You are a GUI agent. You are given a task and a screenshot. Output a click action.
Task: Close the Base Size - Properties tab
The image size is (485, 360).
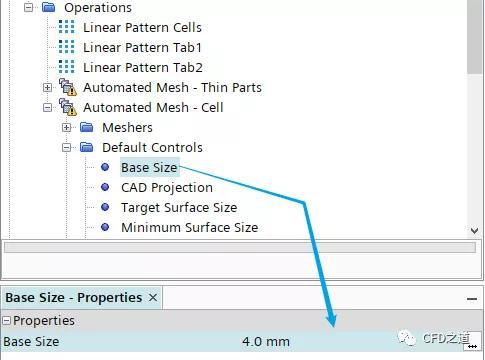pyautogui.click(x=153, y=297)
